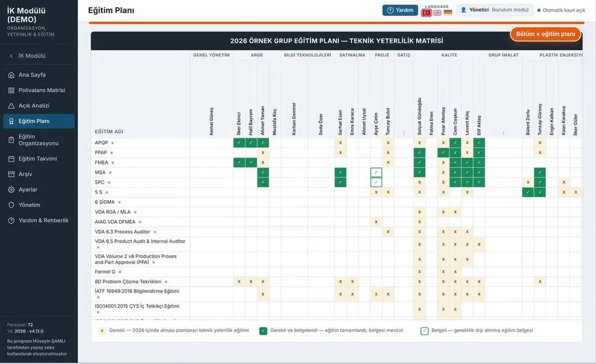Switch language with the German flag
This screenshot has height=364, width=596.
coord(448,12)
